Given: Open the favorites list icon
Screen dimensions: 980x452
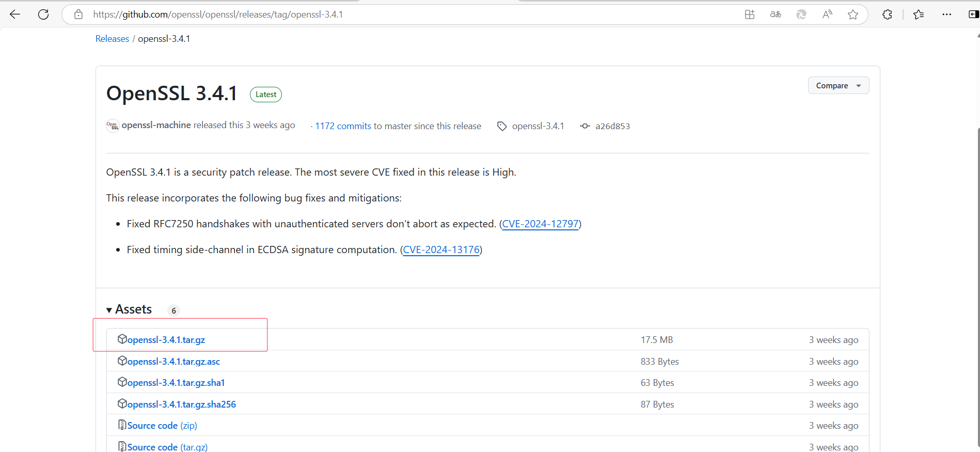Looking at the screenshot, I should (x=919, y=14).
